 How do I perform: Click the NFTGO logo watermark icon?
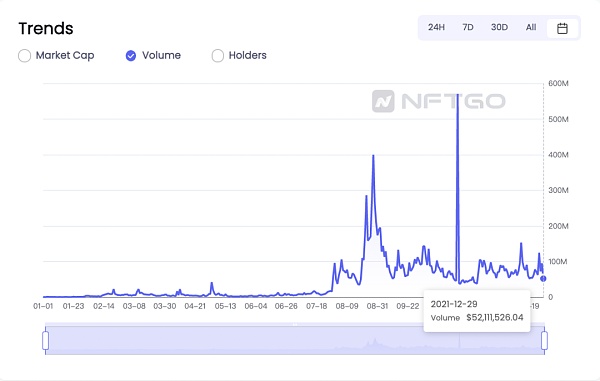click(383, 101)
